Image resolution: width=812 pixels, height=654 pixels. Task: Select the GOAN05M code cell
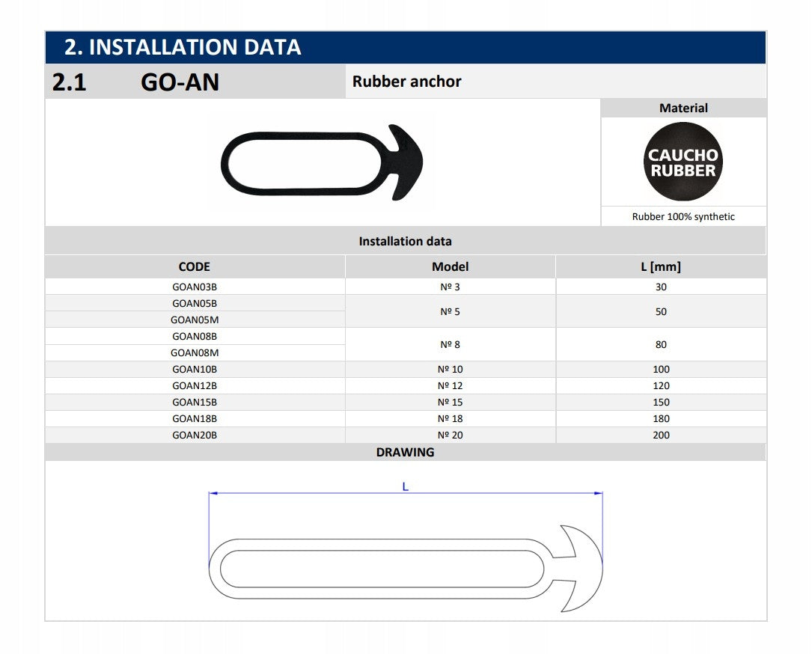[195, 320]
